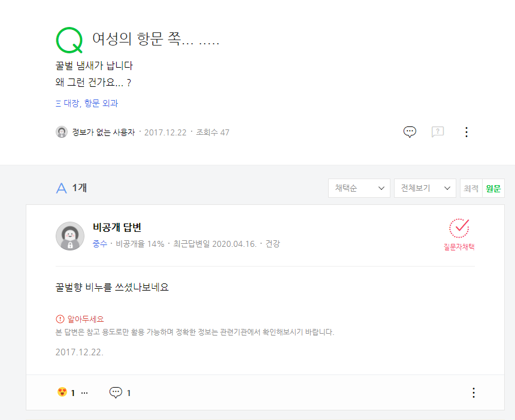Click the 중수 grade link
The width and height of the screenshot is (515, 420).
click(x=100, y=244)
